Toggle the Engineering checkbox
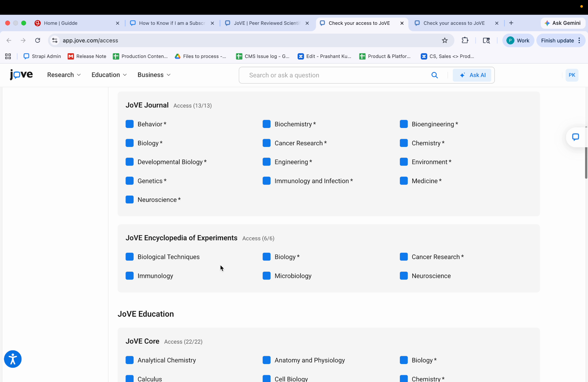This screenshot has width=588, height=382. click(x=267, y=162)
